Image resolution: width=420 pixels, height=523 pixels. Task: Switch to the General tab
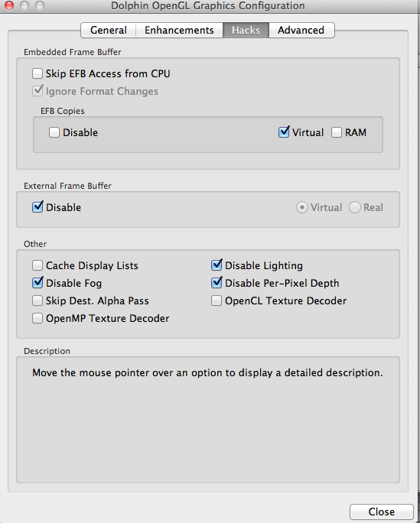click(x=109, y=31)
